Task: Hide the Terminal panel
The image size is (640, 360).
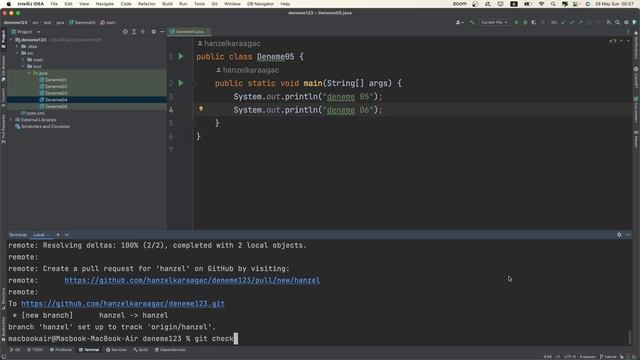Action: pyautogui.click(x=628, y=235)
